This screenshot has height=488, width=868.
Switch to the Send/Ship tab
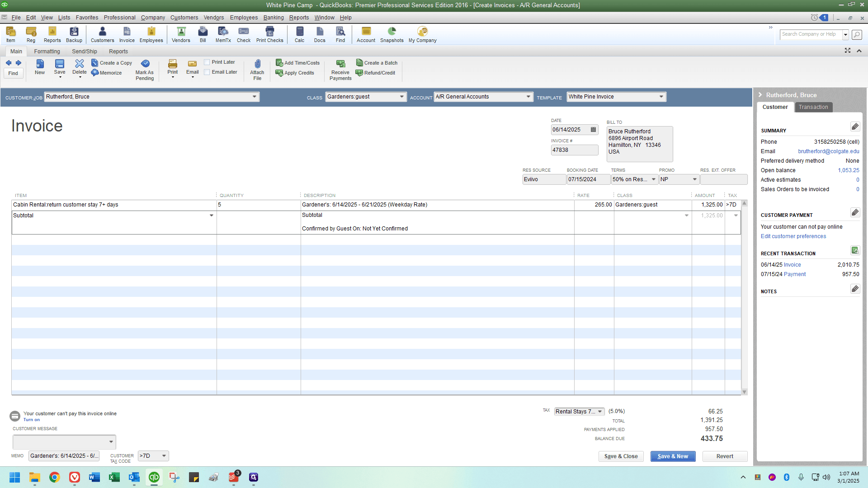[85, 52]
